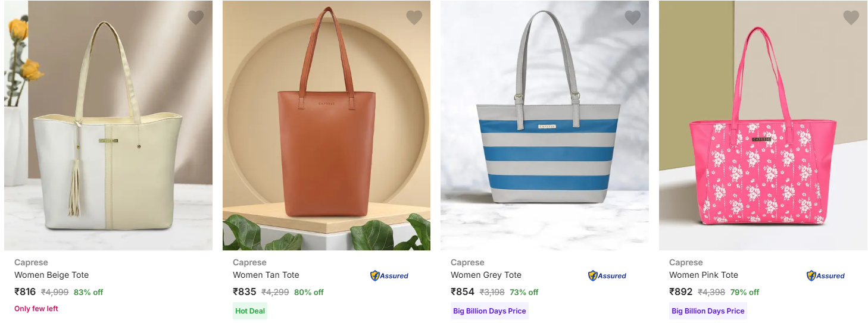Click heart icon on Pink Tote
868x323 pixels.
851,18
